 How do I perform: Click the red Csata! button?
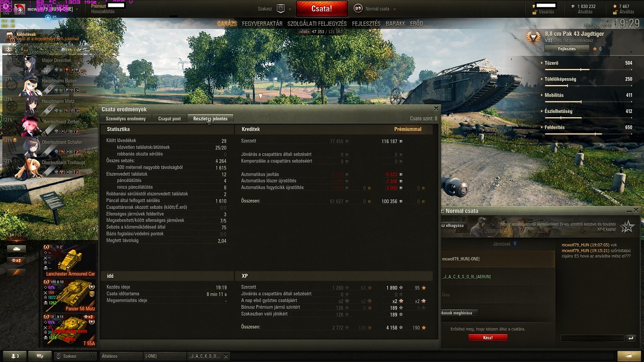pos(322,9)
